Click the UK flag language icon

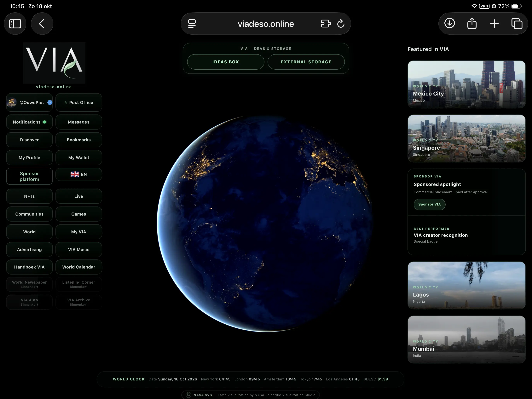[x=75, y=174]
